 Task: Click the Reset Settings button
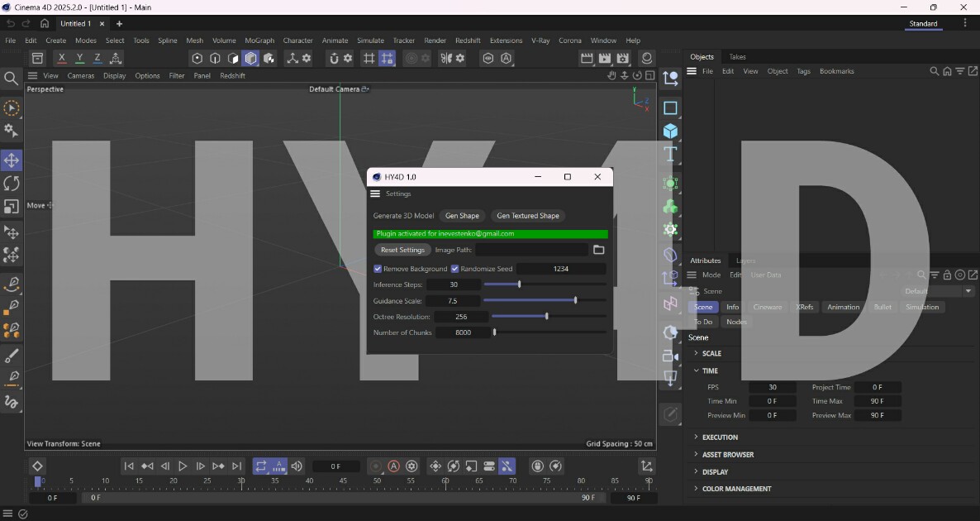click(x=402, y=250)
